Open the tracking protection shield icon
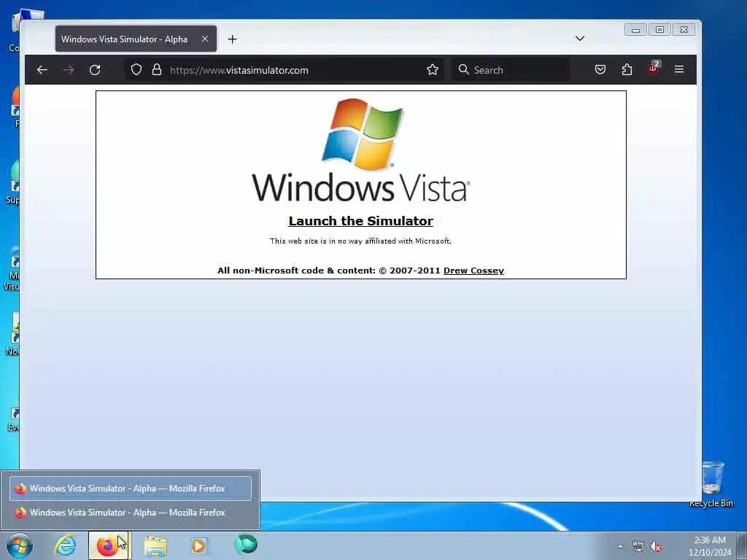 point(136,70)
